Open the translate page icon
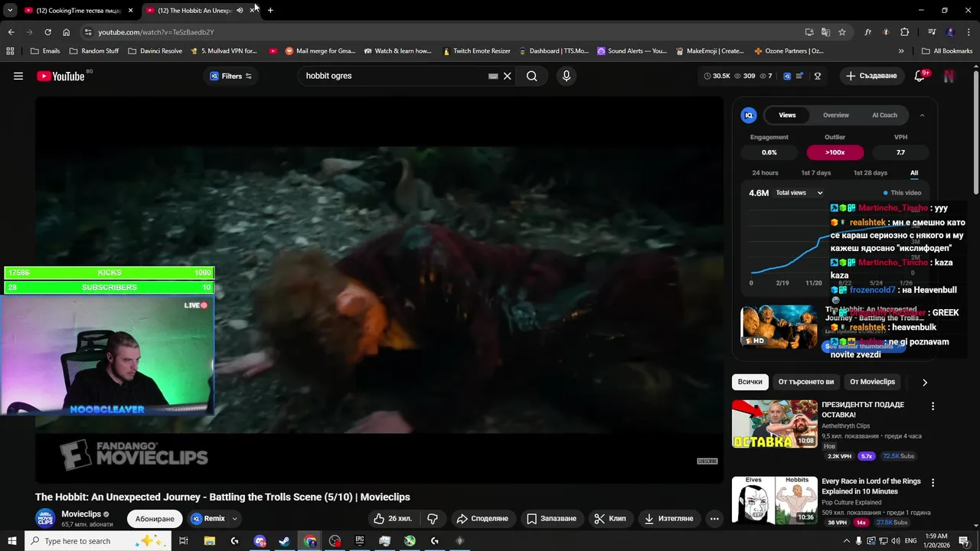Viewport: 980px width, 551px height. pos(825,32)
